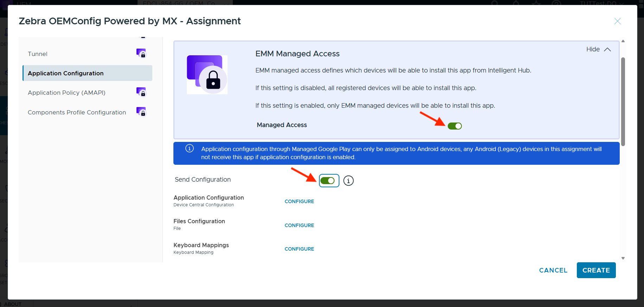
Task: Click the lock icon beside Tunnel
Action: pyautogui.click(x=141, y=53)
